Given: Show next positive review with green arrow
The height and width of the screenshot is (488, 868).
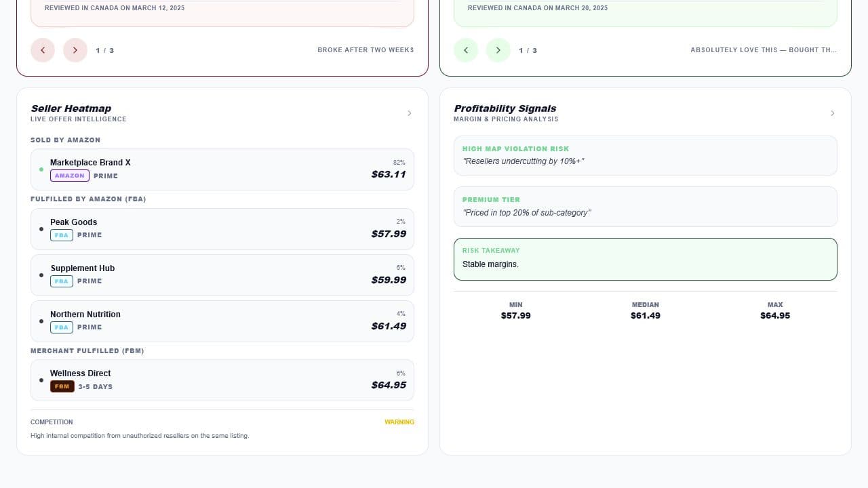Looking at the screenshot, I should tap(498, 50).
